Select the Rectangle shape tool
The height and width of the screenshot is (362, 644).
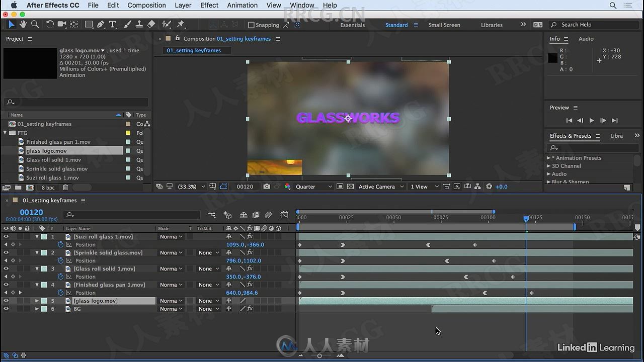point(89,24)
